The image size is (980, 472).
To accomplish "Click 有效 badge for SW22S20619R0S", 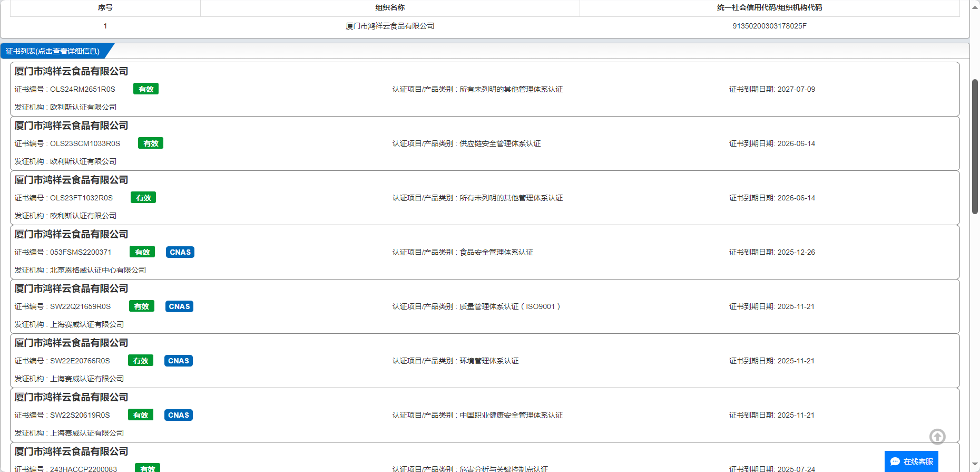I will click(141, 415).
